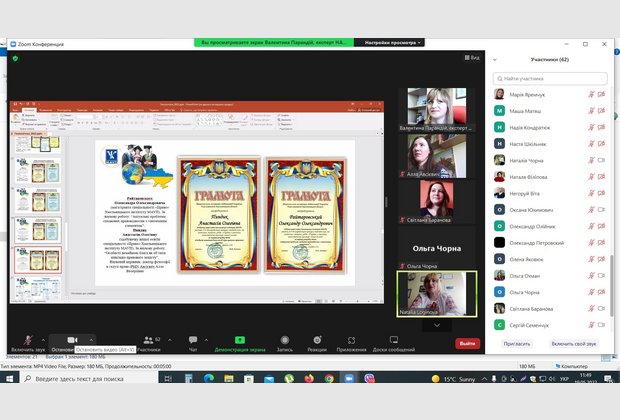The width and height of the screenshot is (620, 420).
Task: Stop video using the camera icon
Action: pos(72,340)
